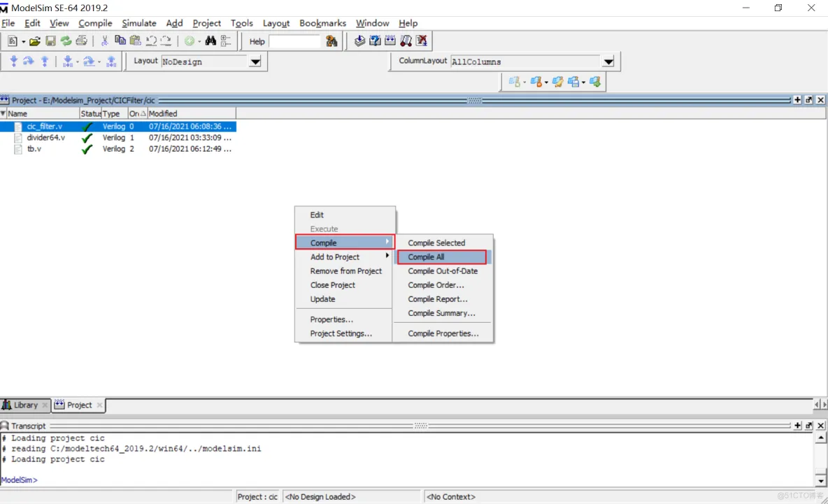Image resolution: width=828 pixels, height=504 pixels.
Task: Choose Compile Report…
Action: tap(437, 298)
